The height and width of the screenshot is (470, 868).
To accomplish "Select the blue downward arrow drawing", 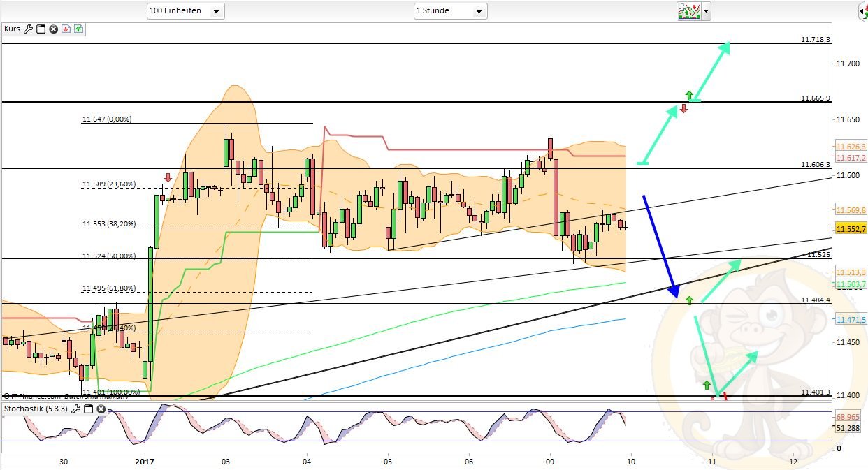I will pos(659,246).
